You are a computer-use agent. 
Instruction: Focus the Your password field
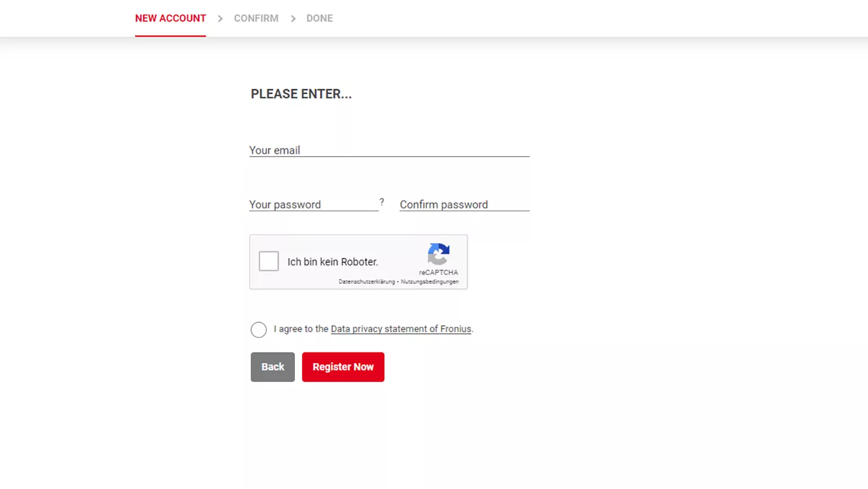pyautogui.click(x=314, y=205)
